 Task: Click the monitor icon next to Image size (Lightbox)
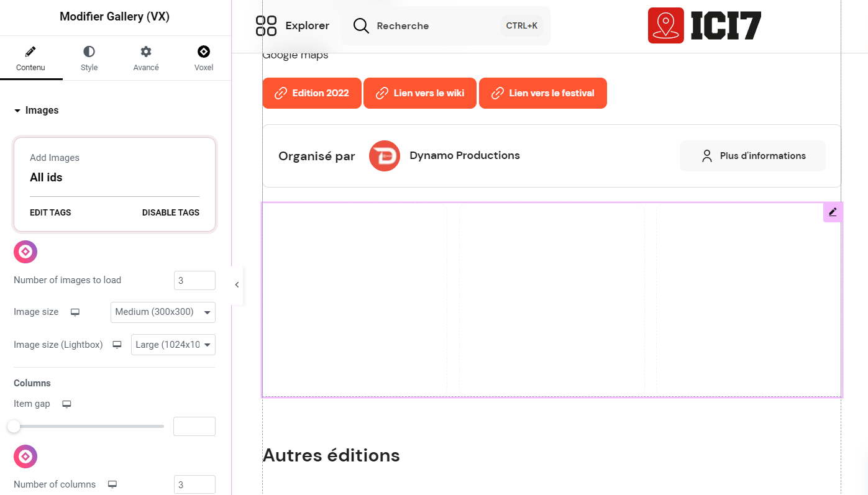click(x=117, y=345)
